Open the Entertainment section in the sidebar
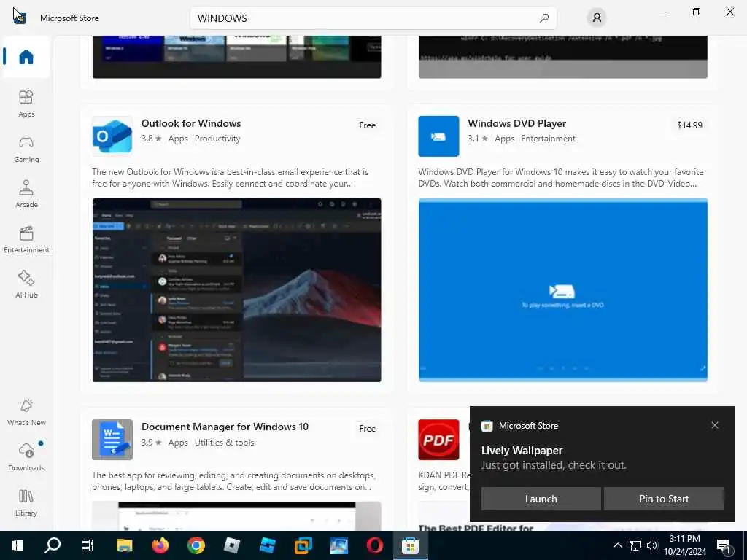This screenshot has height=560, width=747. (26, 239)
